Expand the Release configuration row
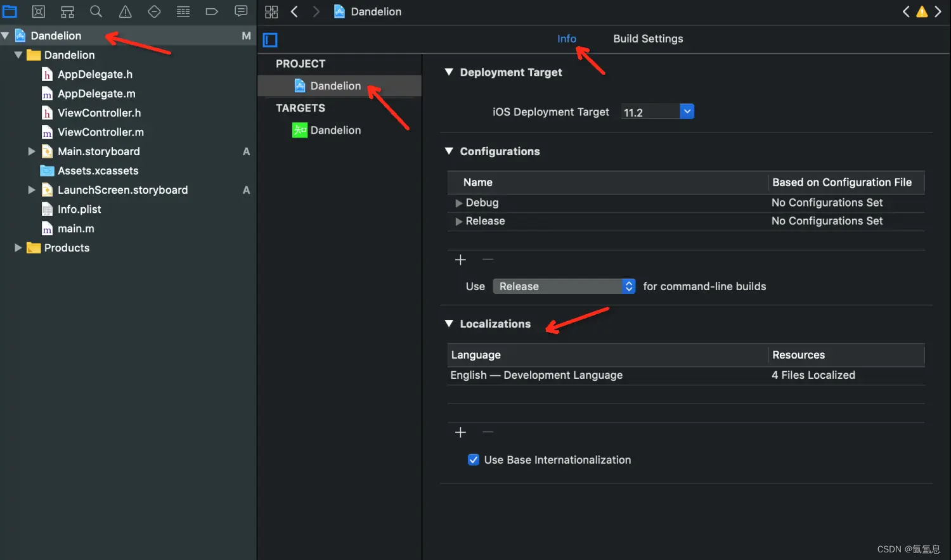 [459, 221]
